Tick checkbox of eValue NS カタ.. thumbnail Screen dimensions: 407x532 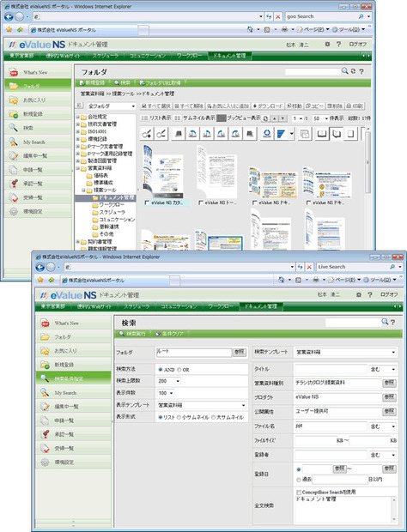click(x=147, y=203)
